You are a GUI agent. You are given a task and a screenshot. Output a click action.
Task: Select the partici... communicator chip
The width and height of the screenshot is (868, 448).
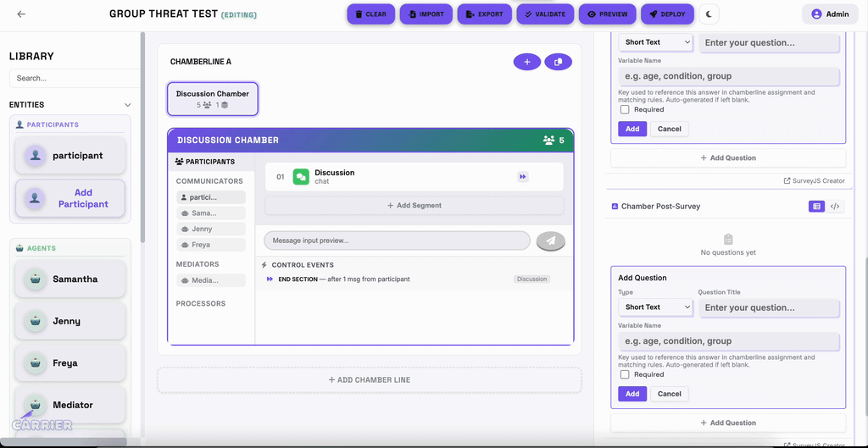pos(211,196)
